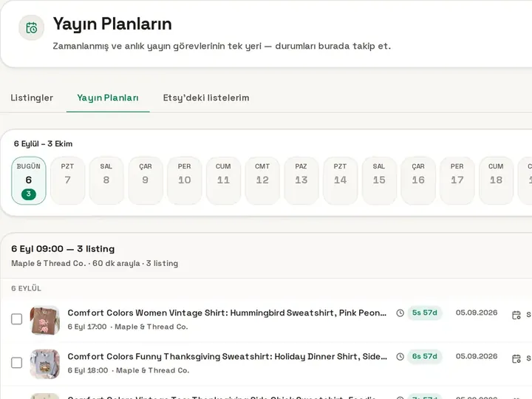Click the reschedule calendar icon in Thanksgiving row
The width and height of the screenshot is (532, 399).
click(516, 358)
